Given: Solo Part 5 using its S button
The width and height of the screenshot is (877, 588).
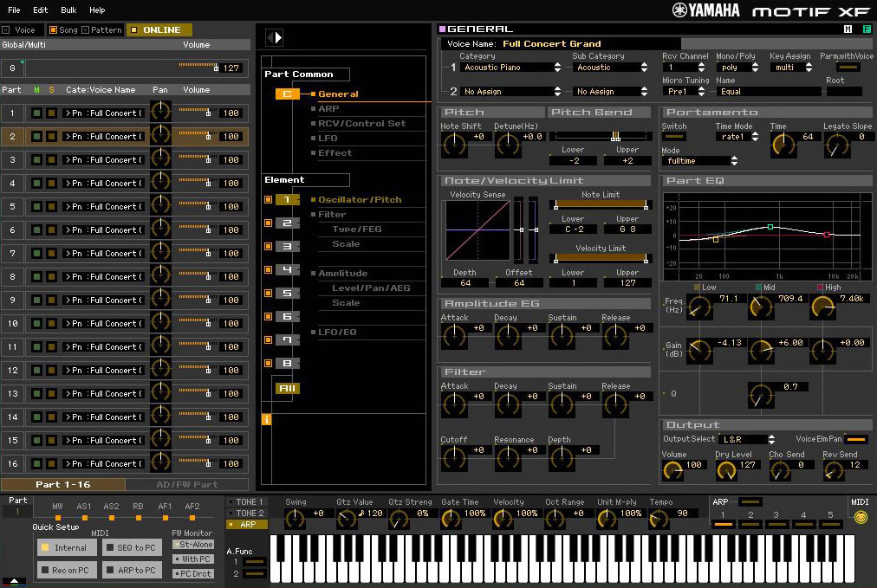Looking at the screenshot, I should pyautogui.click(x=51, y=207).
